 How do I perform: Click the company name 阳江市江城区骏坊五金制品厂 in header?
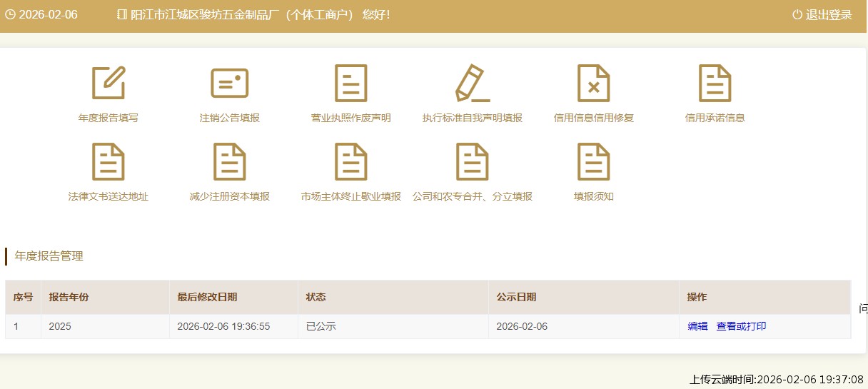tap(206, 14)
